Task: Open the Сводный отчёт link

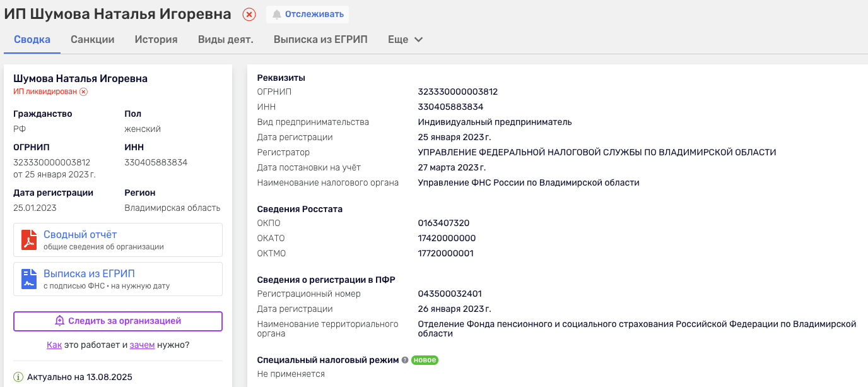Action: 80,235
